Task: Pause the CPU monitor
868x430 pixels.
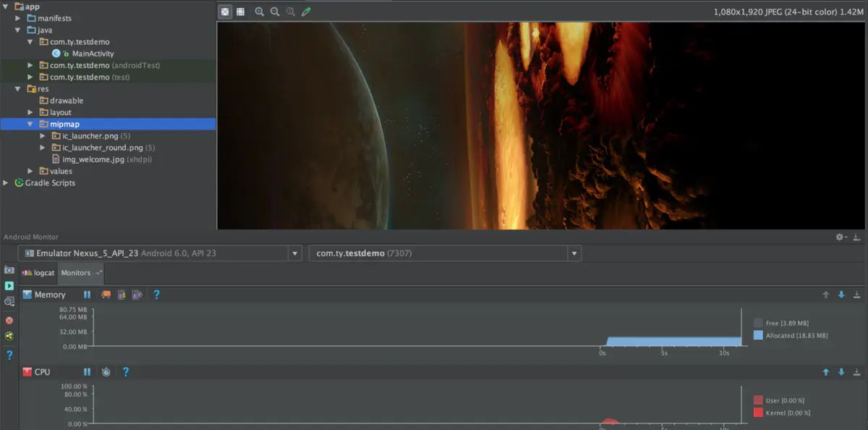Action: click(88, 371)
